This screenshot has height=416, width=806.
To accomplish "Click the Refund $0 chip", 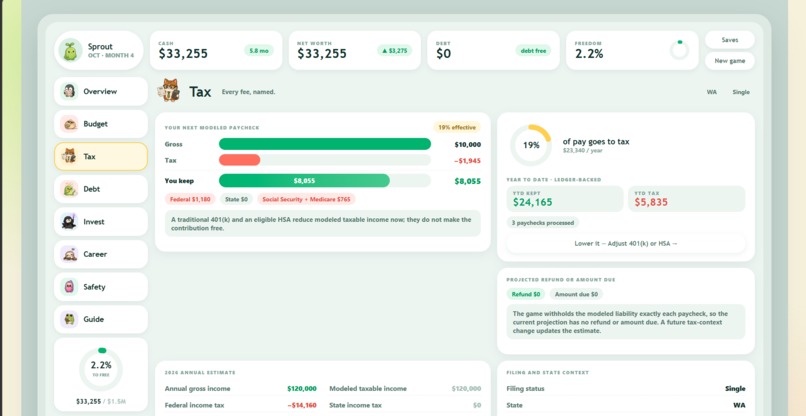I will click(526, 294).
